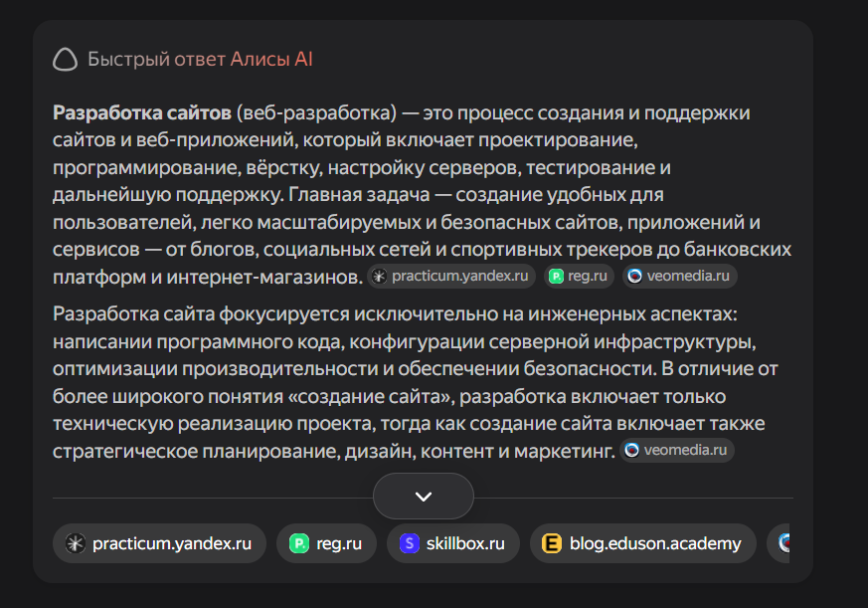
Task: Click the star icon in bottom practicum.yandex.ru chip
Action: 76,543
